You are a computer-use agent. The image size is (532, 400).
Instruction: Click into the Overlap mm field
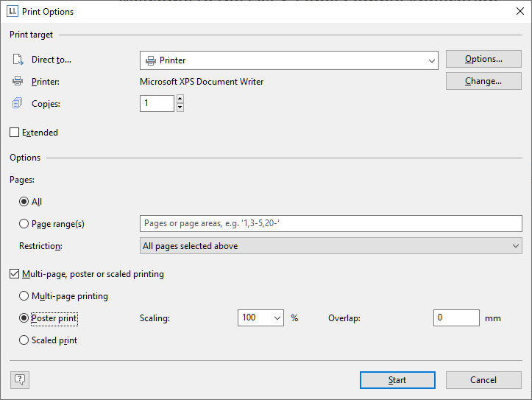click(x=456, y=317)
